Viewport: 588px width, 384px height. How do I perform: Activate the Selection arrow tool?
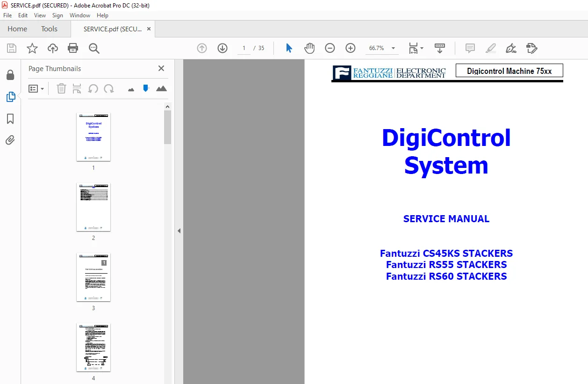[289, 48]
